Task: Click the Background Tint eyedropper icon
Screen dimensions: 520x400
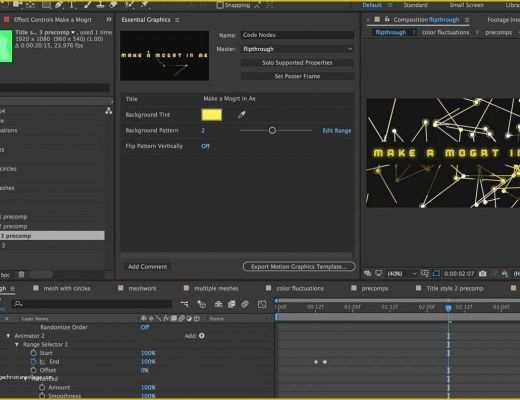Action: [x=242, y=115]
